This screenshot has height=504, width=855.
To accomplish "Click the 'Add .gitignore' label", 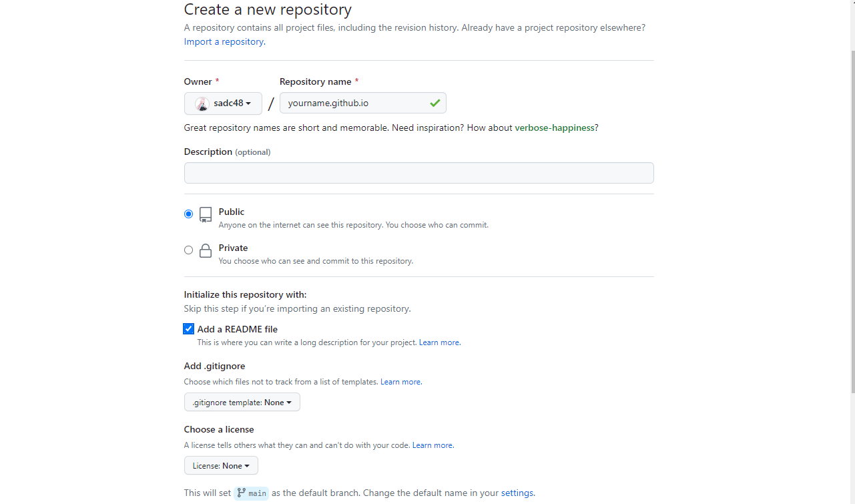I will point(214,366).
